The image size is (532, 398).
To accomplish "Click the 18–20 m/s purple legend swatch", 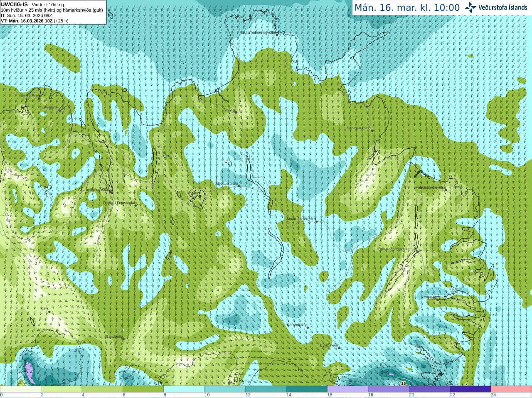I will [x=389, y=389].
